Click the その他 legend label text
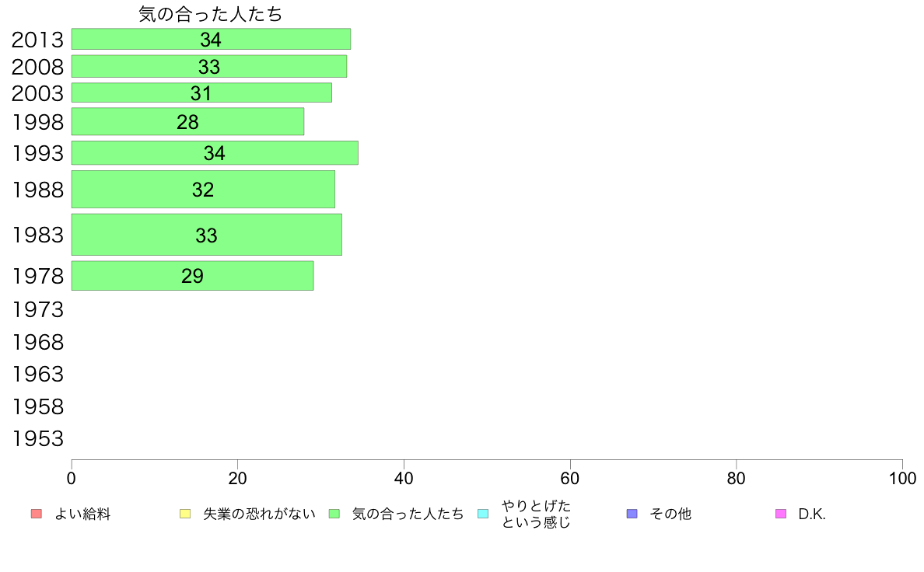This screenshot has height=572, width=924. tap(670, 514)
